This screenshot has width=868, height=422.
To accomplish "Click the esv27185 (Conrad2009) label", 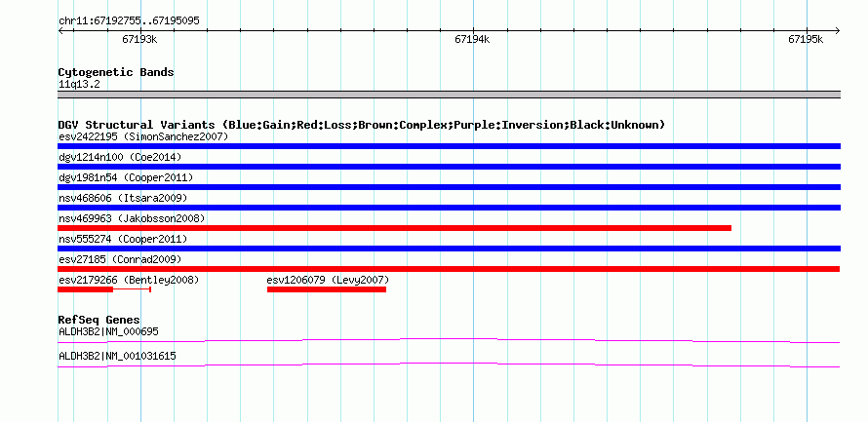I will [x=120, y=259].
